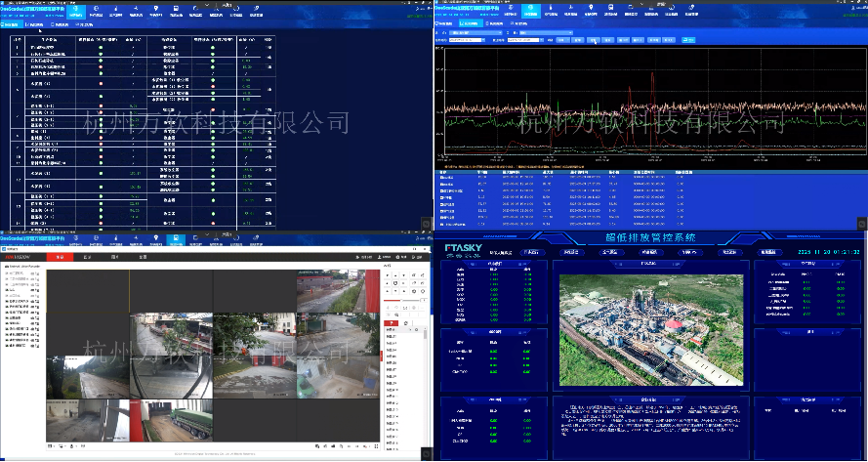Change window split layout icon below video grid
868x462 pixels.
(51, 446)
